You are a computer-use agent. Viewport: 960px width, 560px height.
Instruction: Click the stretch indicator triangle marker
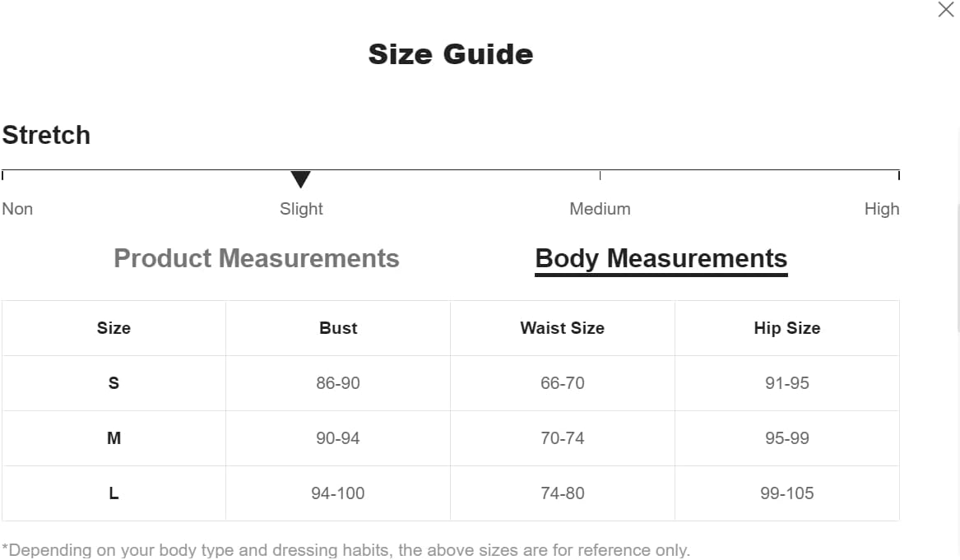click(x=300, y=179)
